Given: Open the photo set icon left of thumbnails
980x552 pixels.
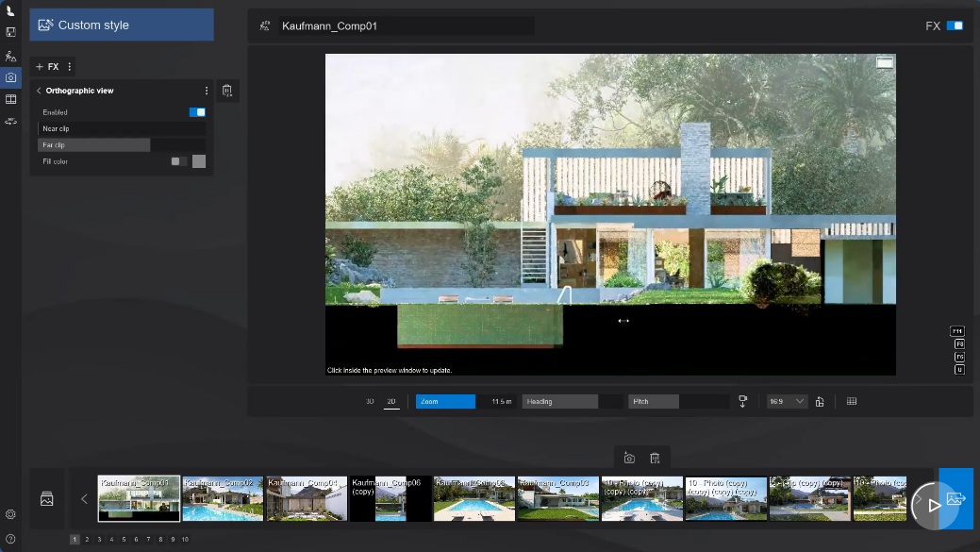Looking at the screenshot, I should (x=46, y=499).
